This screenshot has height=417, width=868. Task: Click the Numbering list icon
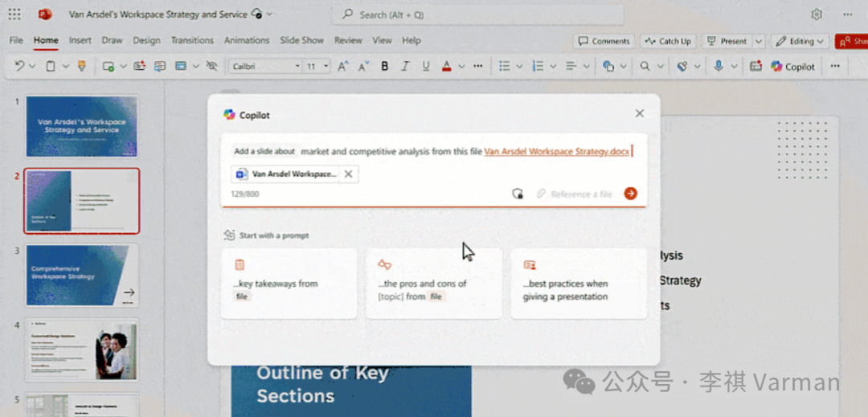click(x=538, y=67)
